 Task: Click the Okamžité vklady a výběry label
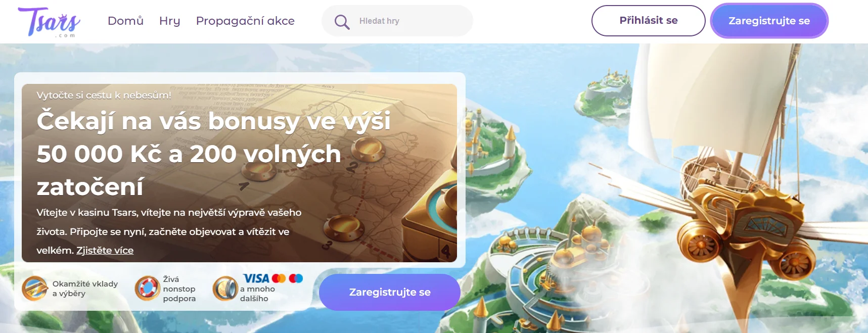[85, 289]
